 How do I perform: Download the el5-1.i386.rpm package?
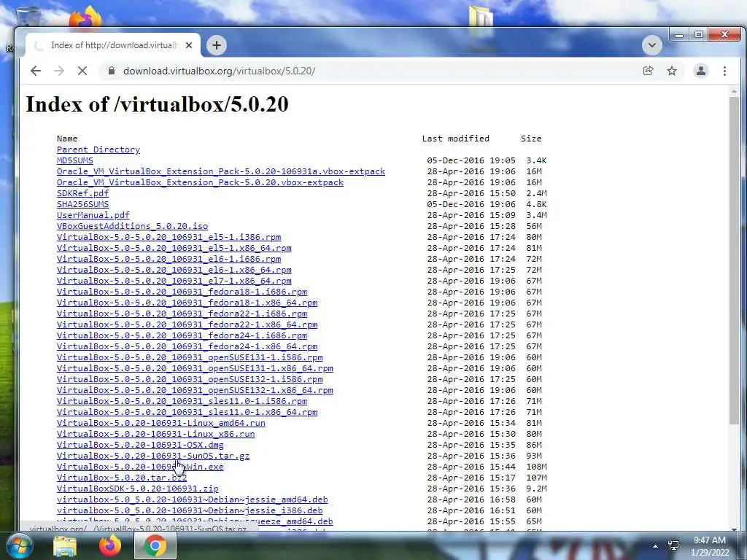(169, 237)
